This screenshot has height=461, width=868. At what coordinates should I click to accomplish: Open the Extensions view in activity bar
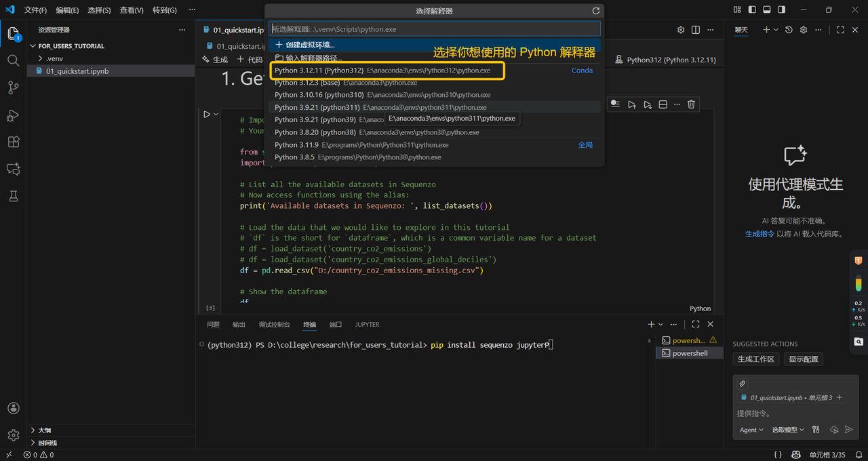tap(13, 142)
